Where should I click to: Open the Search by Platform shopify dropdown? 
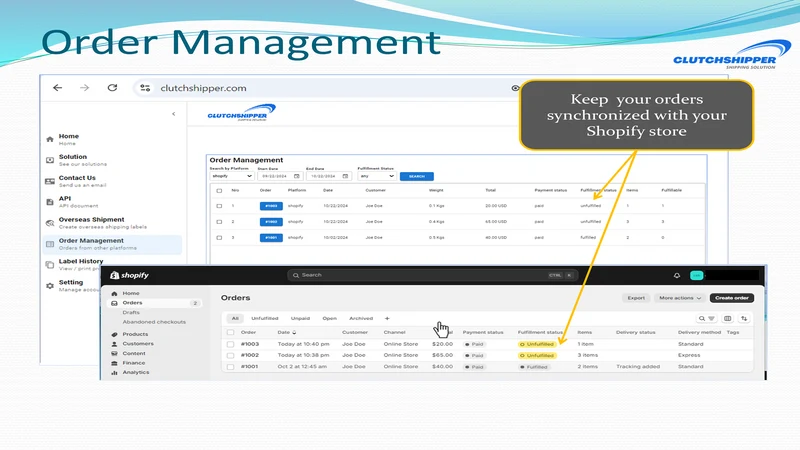(232, 176)
